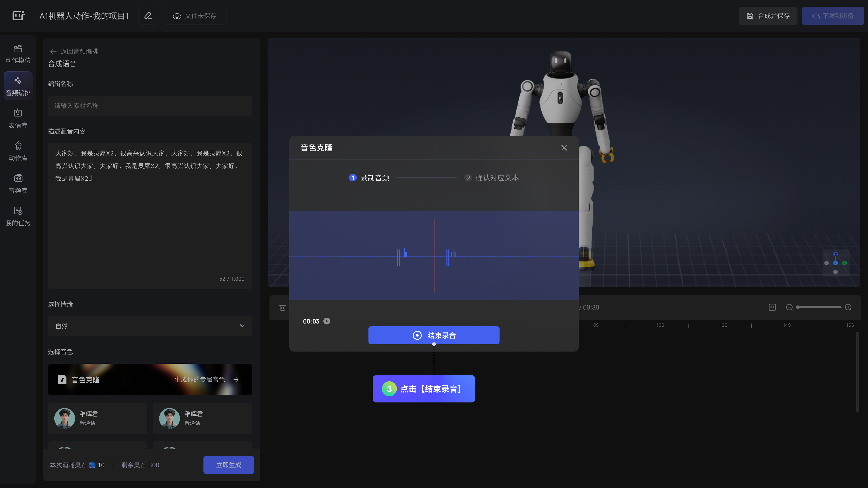868x488 pixels.
Task: Click the zoom-in magnifier on timeline
Action: pyautogui.click(x=848, y=307)
